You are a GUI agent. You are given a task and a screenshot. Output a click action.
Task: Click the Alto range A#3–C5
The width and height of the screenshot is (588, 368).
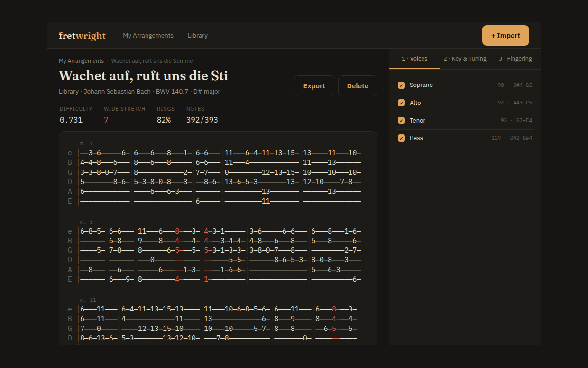pos(523,103)
